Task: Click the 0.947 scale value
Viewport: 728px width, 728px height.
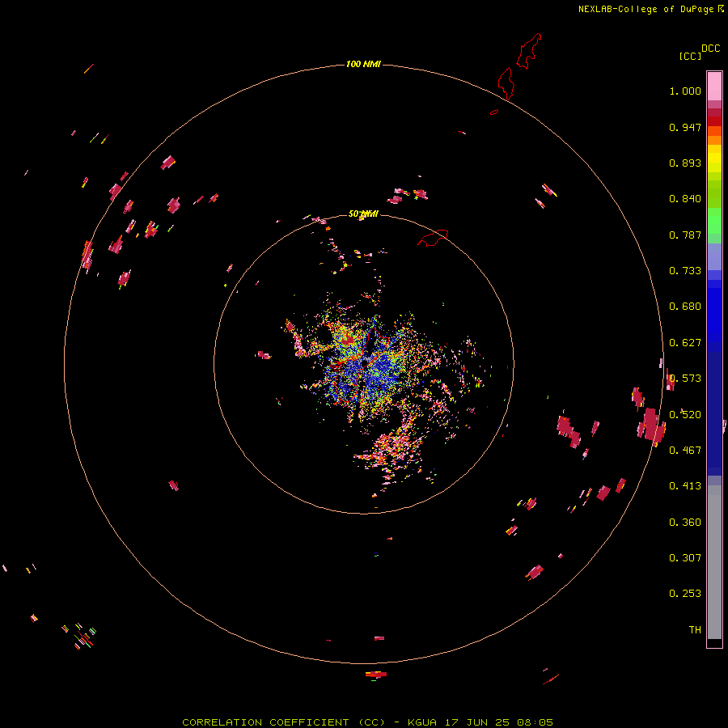Action: point(685,127)
